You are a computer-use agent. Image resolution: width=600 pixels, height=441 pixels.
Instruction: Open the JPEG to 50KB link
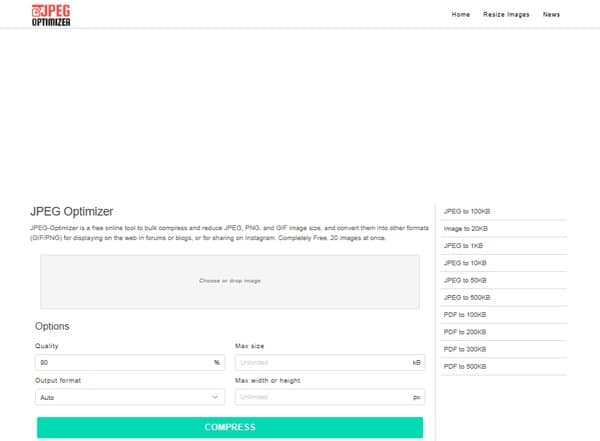pyautogui.click(x=465, y=280)
